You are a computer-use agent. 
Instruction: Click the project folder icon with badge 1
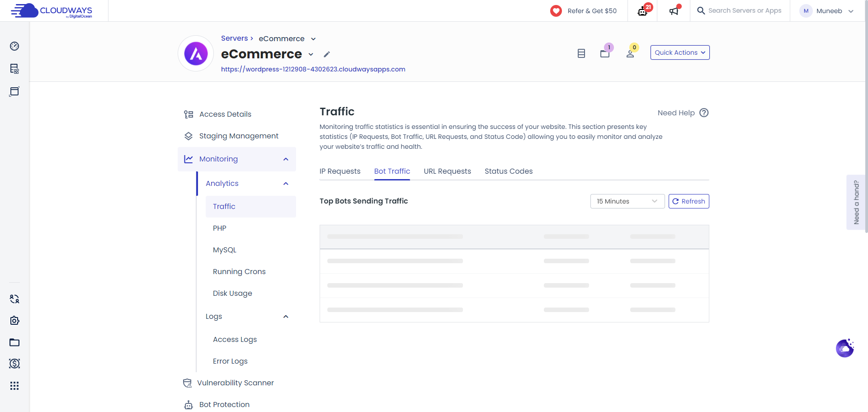tap(605, 54)
